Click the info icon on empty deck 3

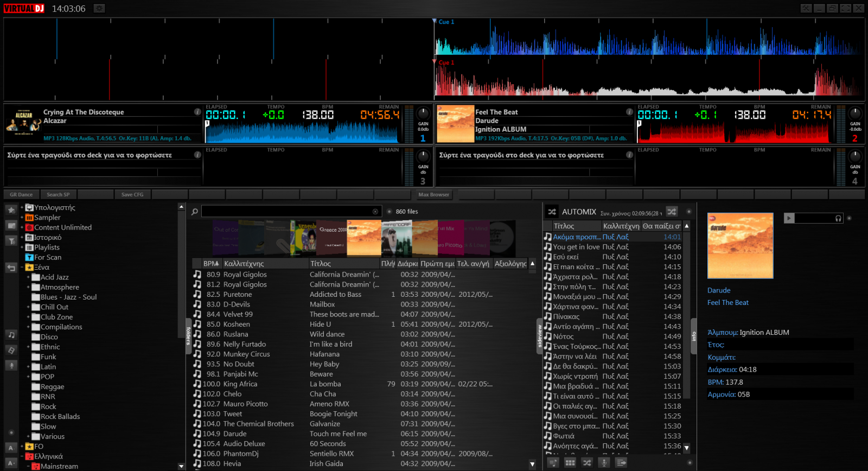pyautogui.click(x=197, y=155)
